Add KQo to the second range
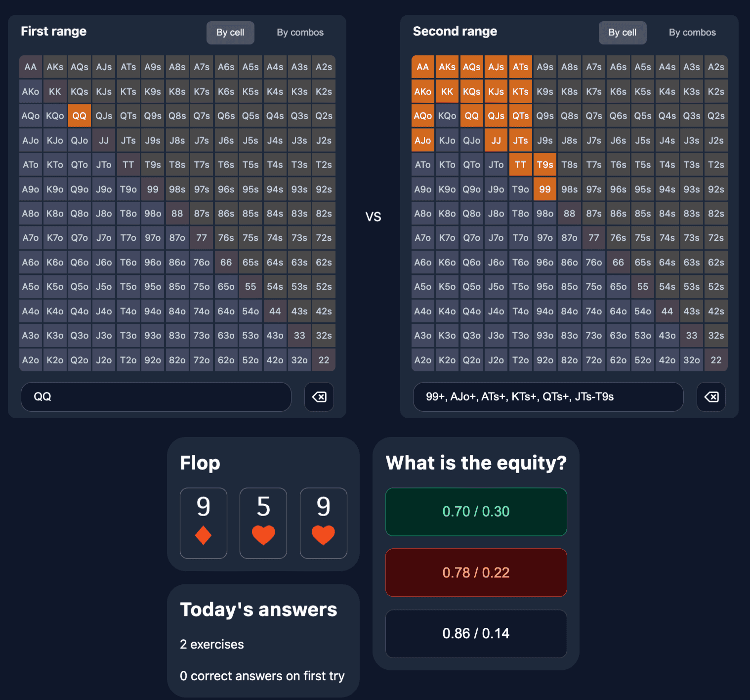 pos(447,116)
